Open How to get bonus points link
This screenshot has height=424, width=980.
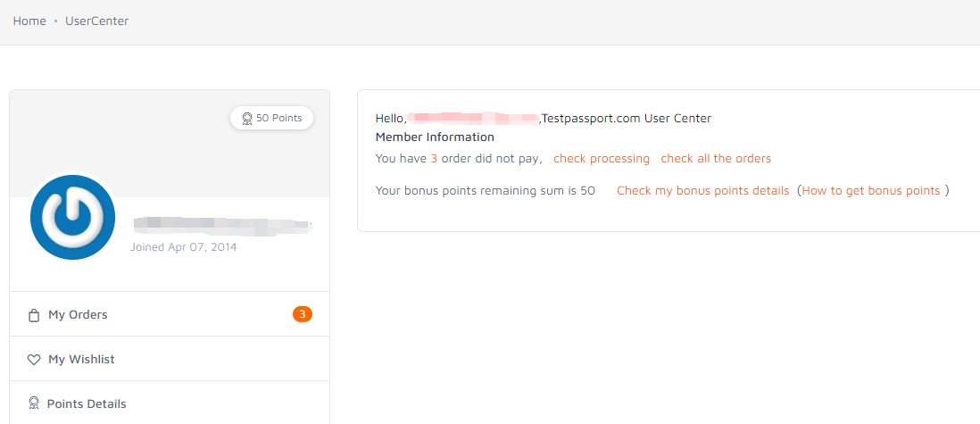870,191
